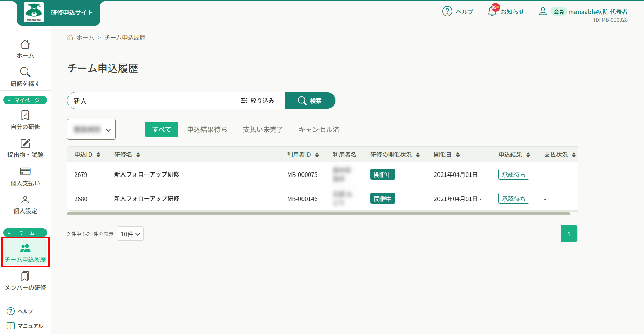
Task: Open the 10件 page size dropdown
Action: [130, 234]
